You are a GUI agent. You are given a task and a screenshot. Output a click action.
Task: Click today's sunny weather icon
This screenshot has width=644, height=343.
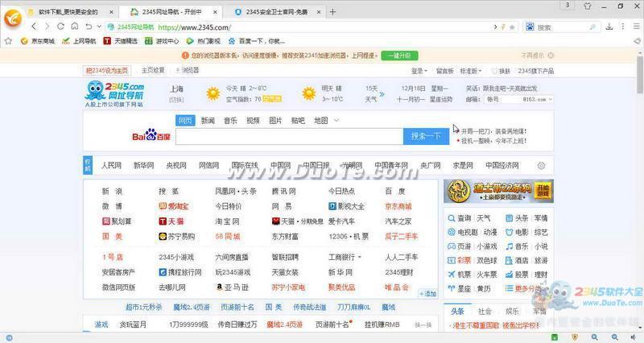tap(213, 93)
